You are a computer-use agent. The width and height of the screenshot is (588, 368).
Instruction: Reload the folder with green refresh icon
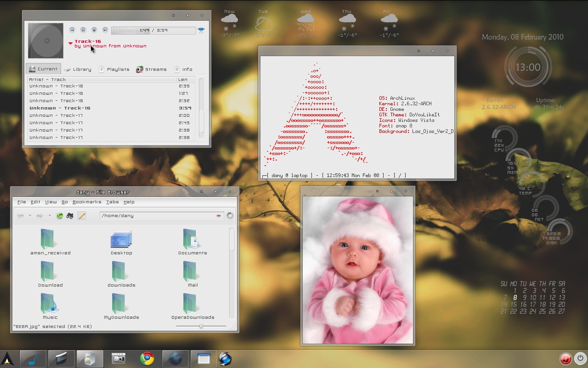pyautogui.click(x=59, y=216)
